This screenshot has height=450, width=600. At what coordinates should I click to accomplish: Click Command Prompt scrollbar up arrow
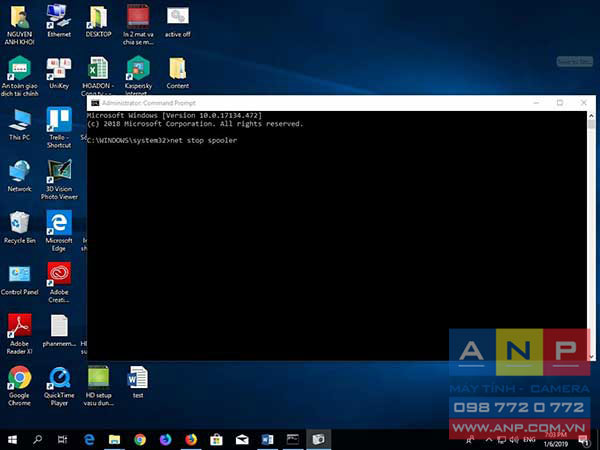pos(591,116)
